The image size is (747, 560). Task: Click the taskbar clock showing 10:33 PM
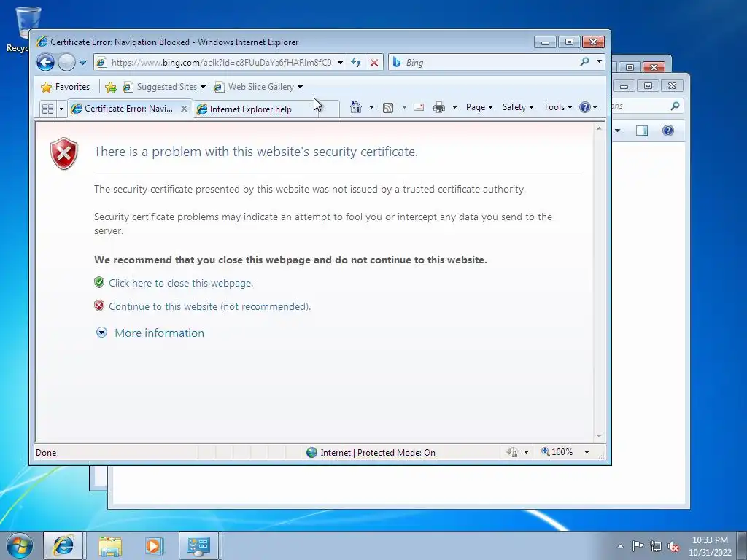click(710, 546)
